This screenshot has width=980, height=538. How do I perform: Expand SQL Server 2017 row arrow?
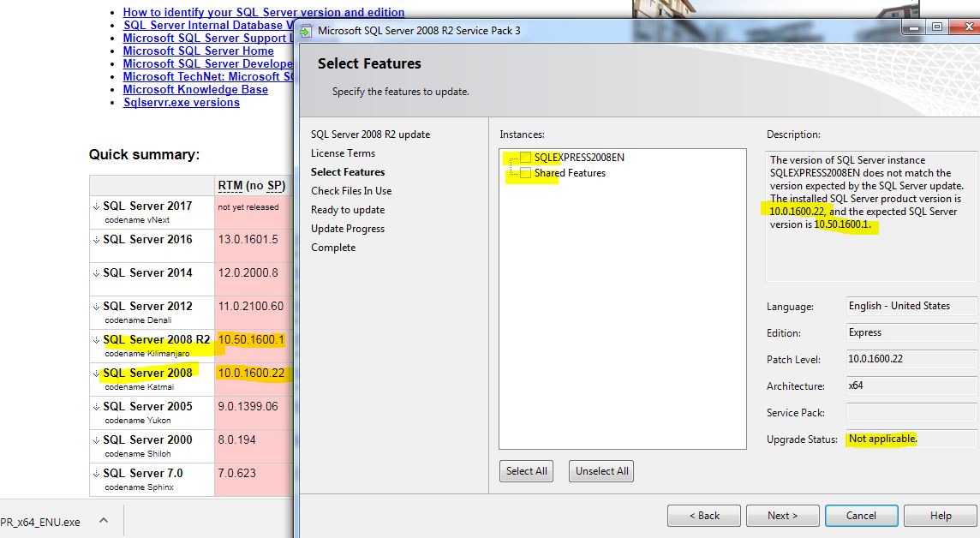click(96, 206)
